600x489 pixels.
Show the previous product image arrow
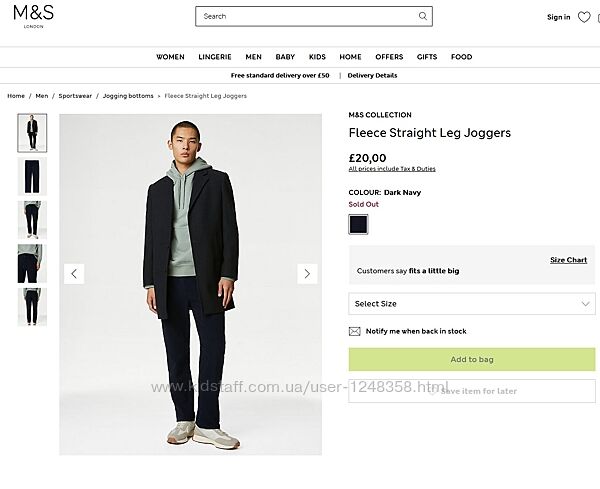pos(74,273)
